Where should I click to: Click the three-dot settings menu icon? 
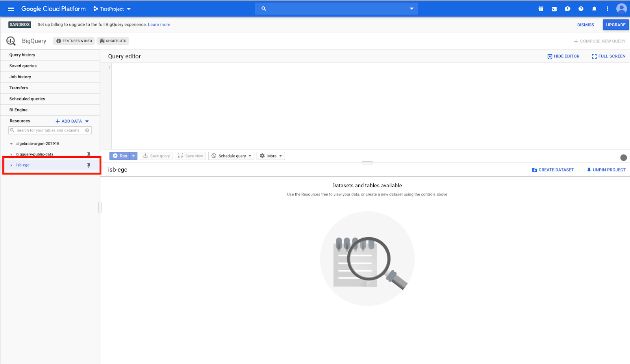[608, 9]
